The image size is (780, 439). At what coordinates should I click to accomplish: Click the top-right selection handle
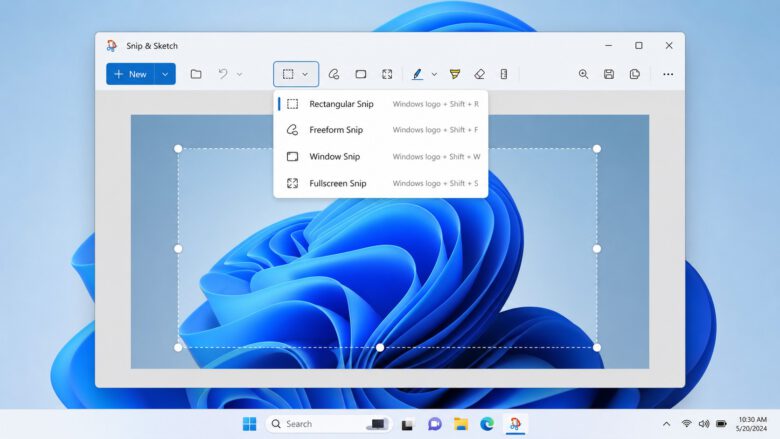coord(597,149)
